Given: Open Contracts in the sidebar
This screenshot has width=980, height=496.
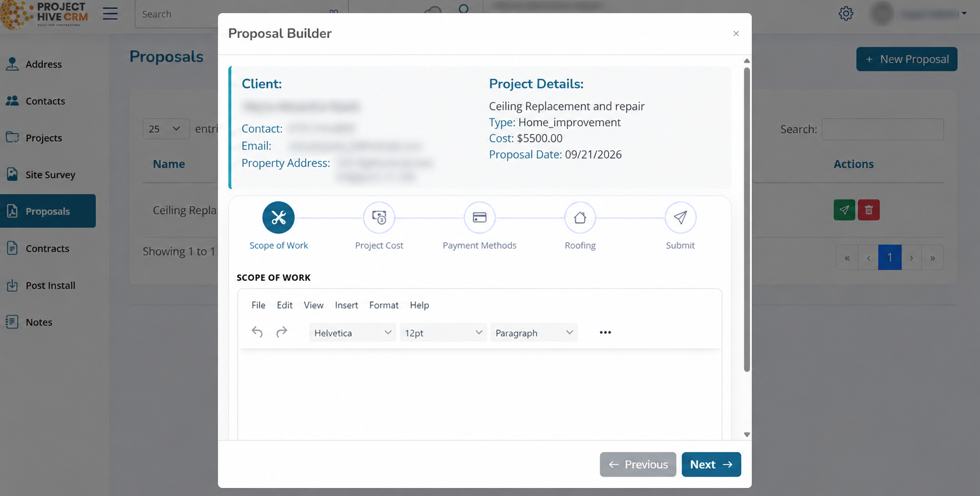Looking at the screenshot, I should pos(48,248).
